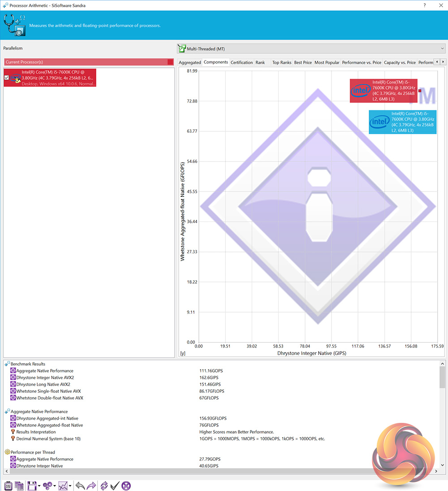The width and height of the screenshot is (448, 491).
Task: Open the Capacity vs. Price tab
Action: pos(400,62)
